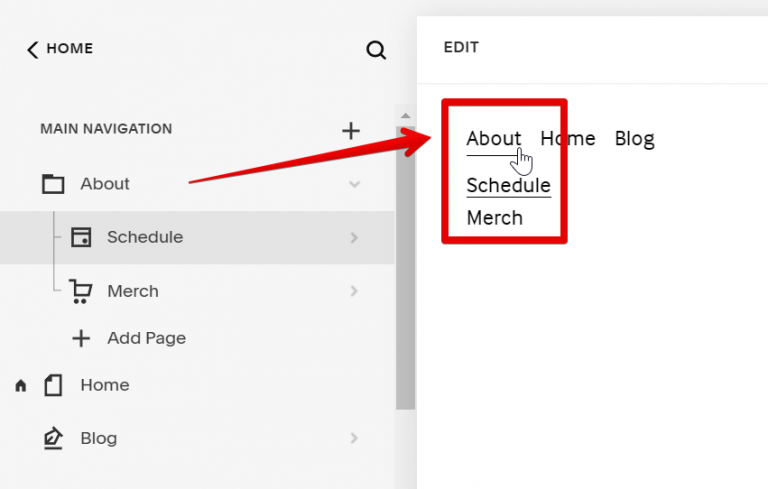Click Home in the preview navigation
The image size is (768, 489).
tap(568, 139)
